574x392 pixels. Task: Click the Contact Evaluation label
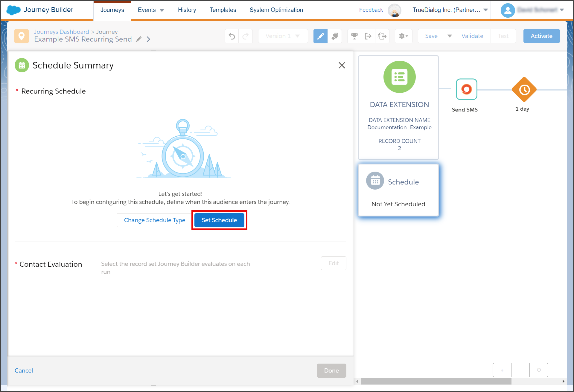(51, 264)
